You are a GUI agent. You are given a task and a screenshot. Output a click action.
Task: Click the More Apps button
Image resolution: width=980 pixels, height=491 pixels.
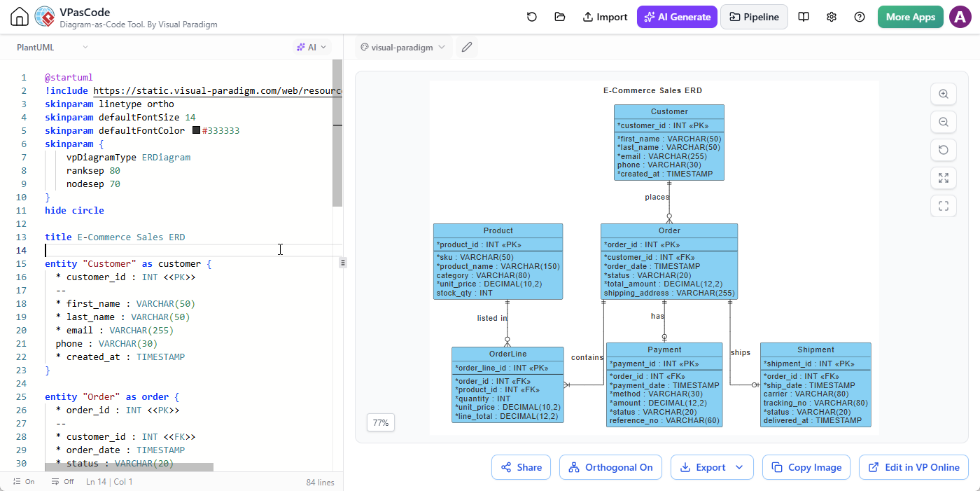pos(910,17)
